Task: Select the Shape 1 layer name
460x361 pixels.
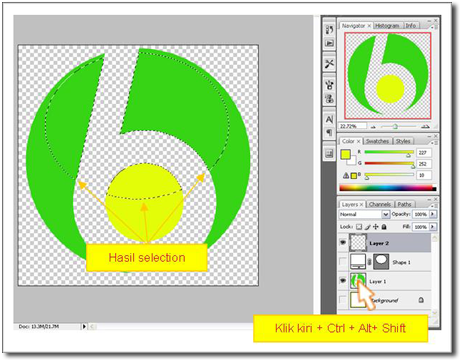Action: 401,262
